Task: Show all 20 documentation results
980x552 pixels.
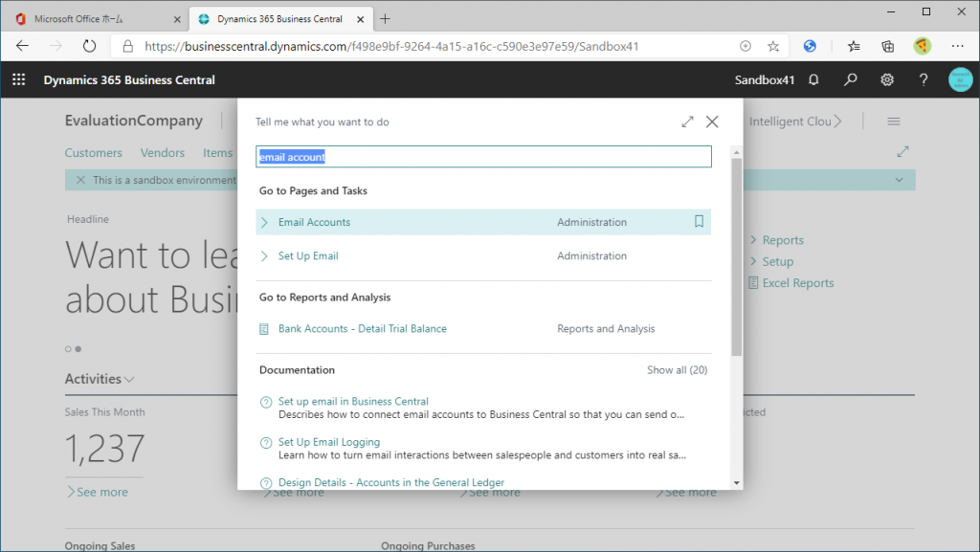Action: [x=677, y=370]
